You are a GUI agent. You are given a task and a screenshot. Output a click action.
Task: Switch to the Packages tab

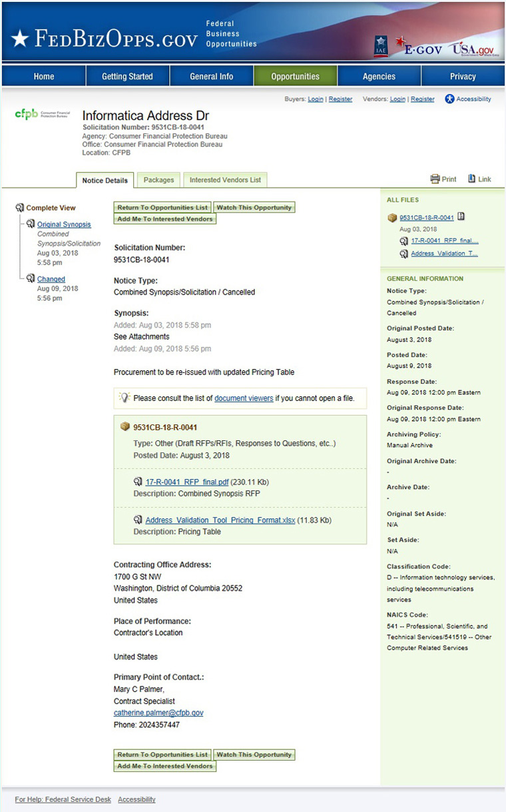(x=158, y=180)
